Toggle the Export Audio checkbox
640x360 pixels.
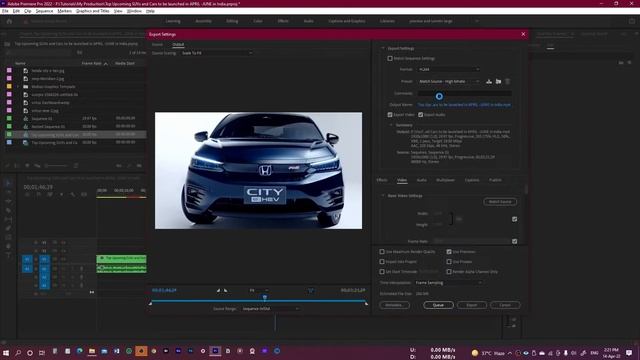pyautogui.click(x=420, y=115)
